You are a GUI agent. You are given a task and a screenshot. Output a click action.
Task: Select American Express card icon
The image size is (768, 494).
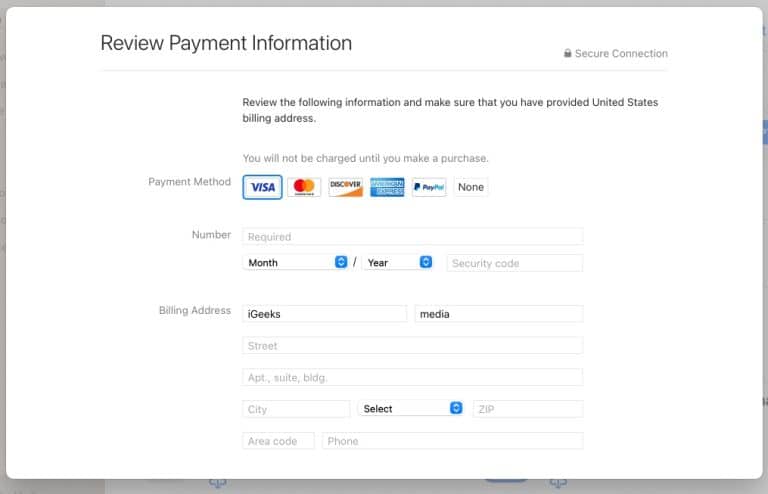tap(387, 187)
